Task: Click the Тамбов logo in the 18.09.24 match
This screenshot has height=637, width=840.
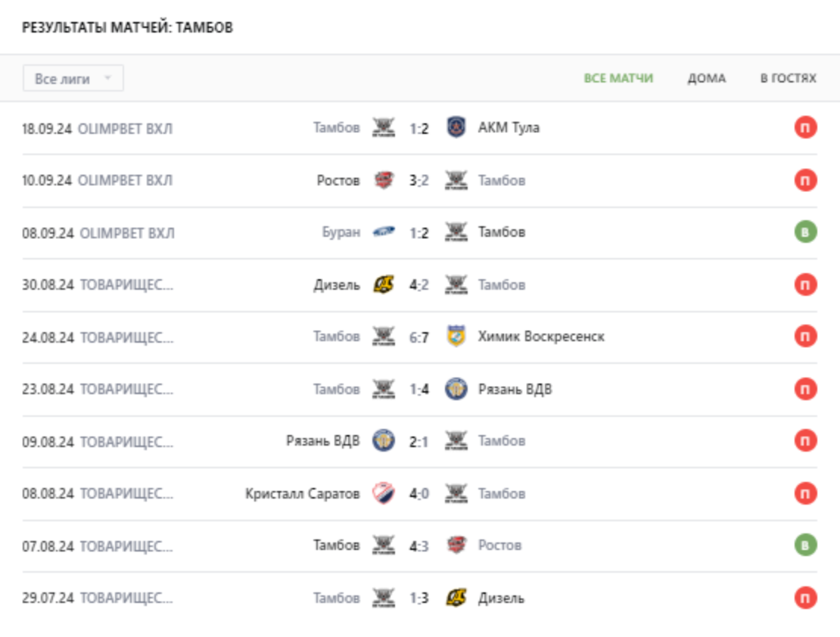Action: click(x=384, y=128)
